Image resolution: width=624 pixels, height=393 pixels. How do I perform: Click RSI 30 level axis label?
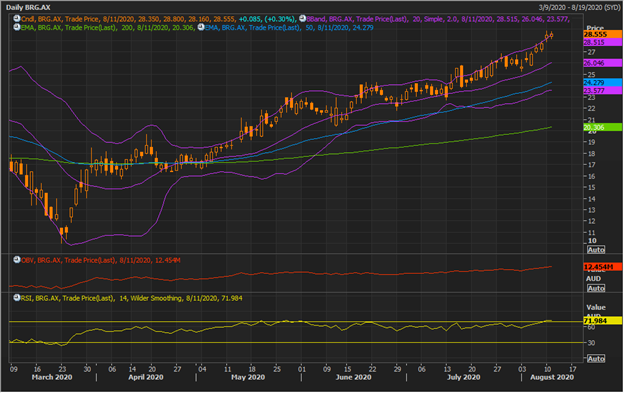[591, 343]
